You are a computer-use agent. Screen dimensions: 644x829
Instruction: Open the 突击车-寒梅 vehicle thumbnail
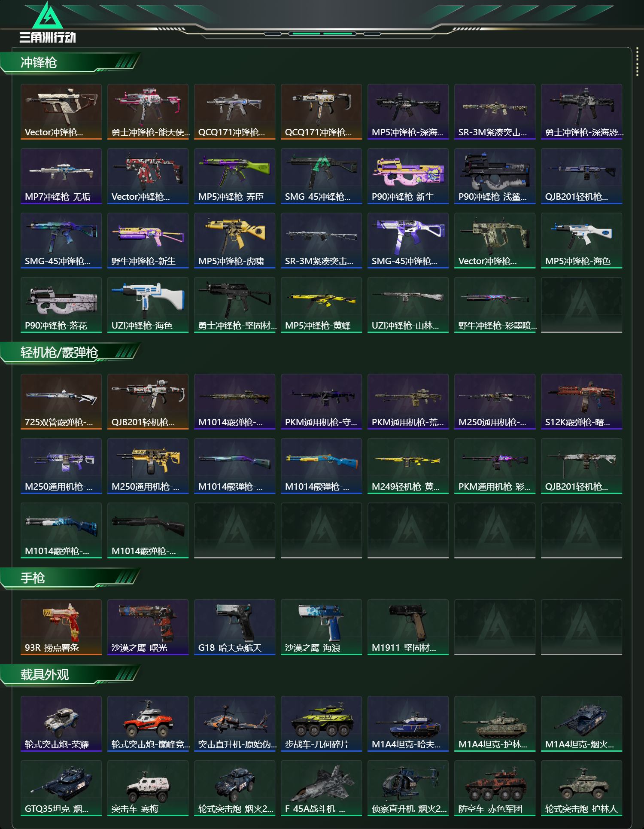coord(148,788)
